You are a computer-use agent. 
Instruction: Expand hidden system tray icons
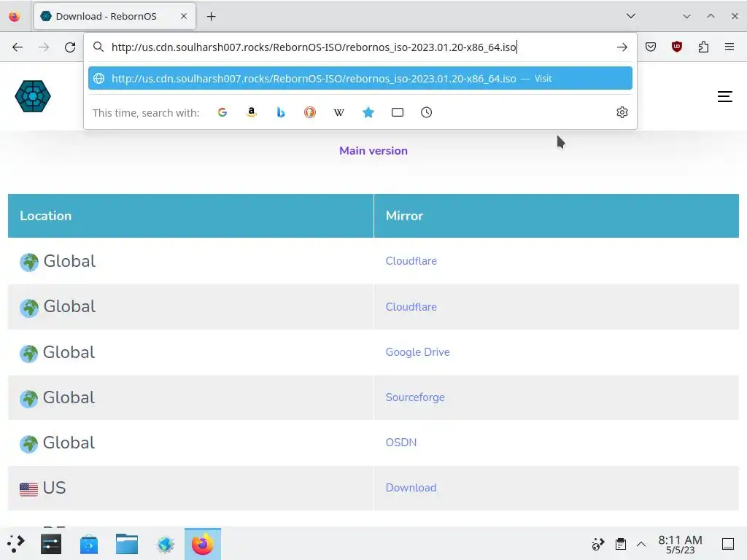point(641,544)
